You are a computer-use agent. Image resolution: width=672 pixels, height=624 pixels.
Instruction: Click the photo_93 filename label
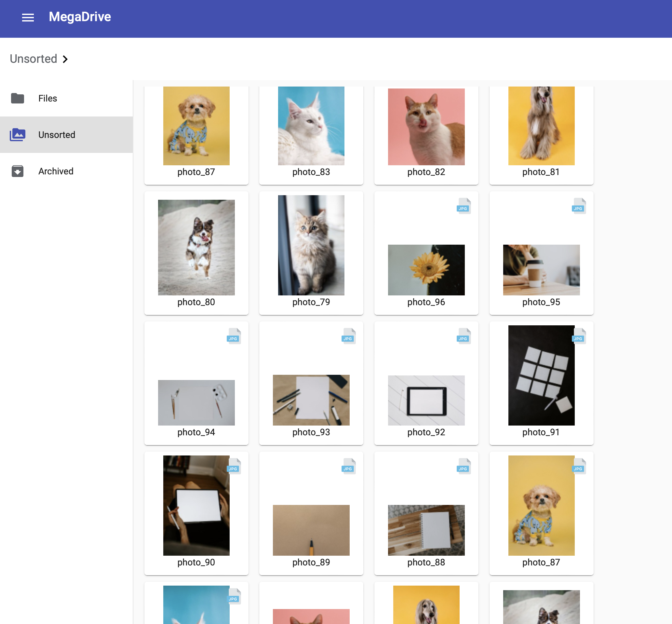click(x=311, y=432)
